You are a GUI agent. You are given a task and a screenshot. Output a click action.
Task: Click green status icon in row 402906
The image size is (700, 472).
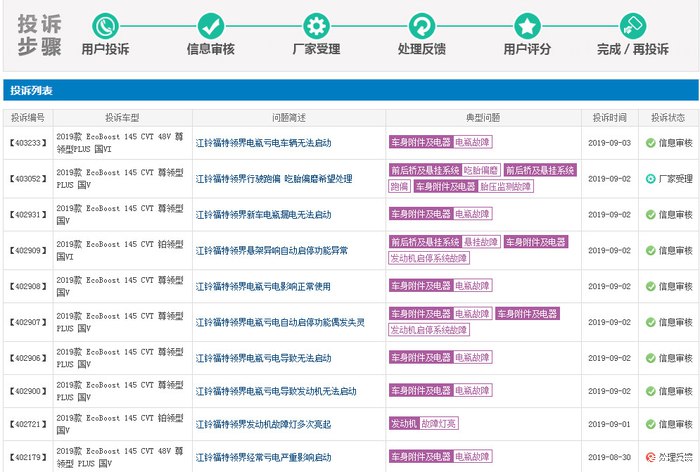(650, 358)
